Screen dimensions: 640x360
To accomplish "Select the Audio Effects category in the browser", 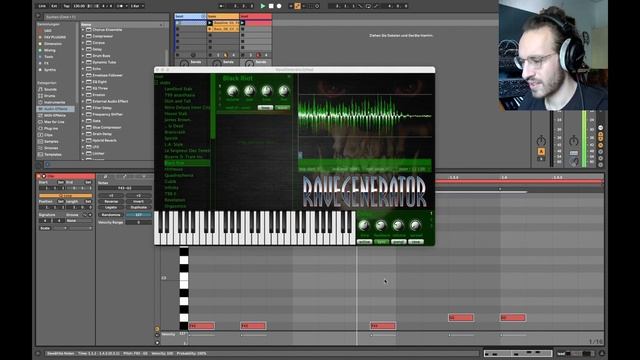I will 56,109.
